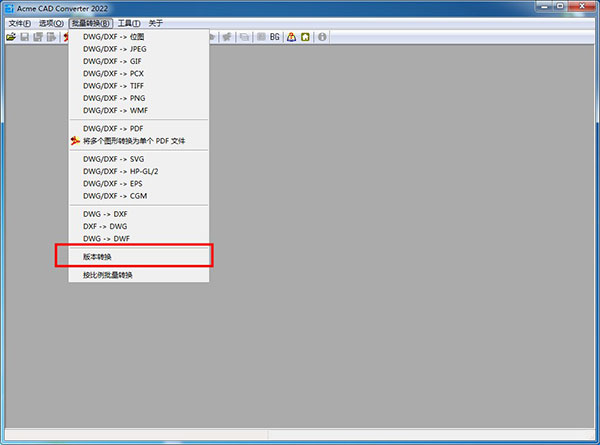Choose DWG/DXF -> JPEG conversion
The width and height of the screenshot is (600, 445).
click(139, 49)
